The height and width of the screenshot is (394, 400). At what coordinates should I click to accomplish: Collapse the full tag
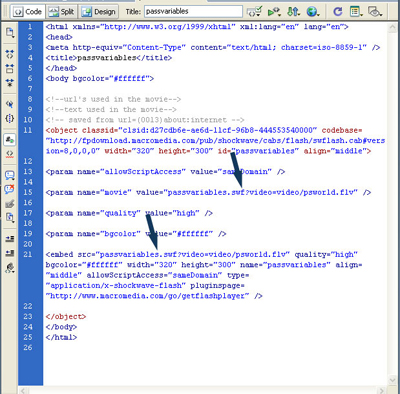(x=10, y=54)
